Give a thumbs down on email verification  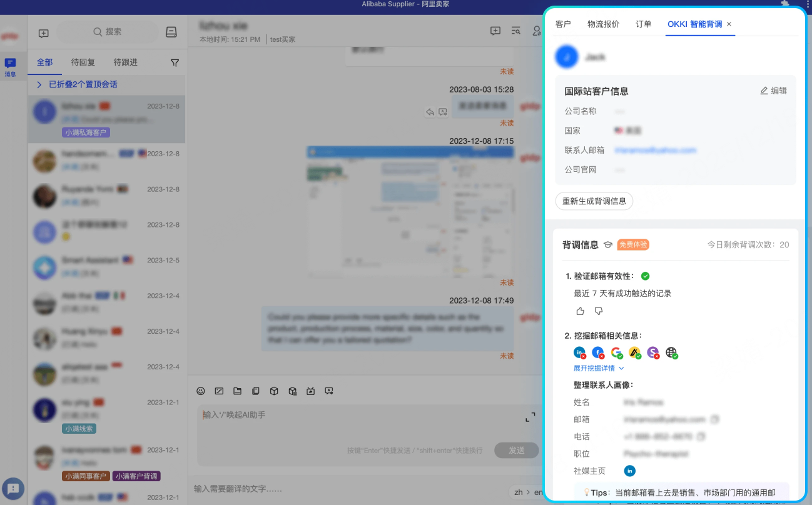tap(599, 311)
